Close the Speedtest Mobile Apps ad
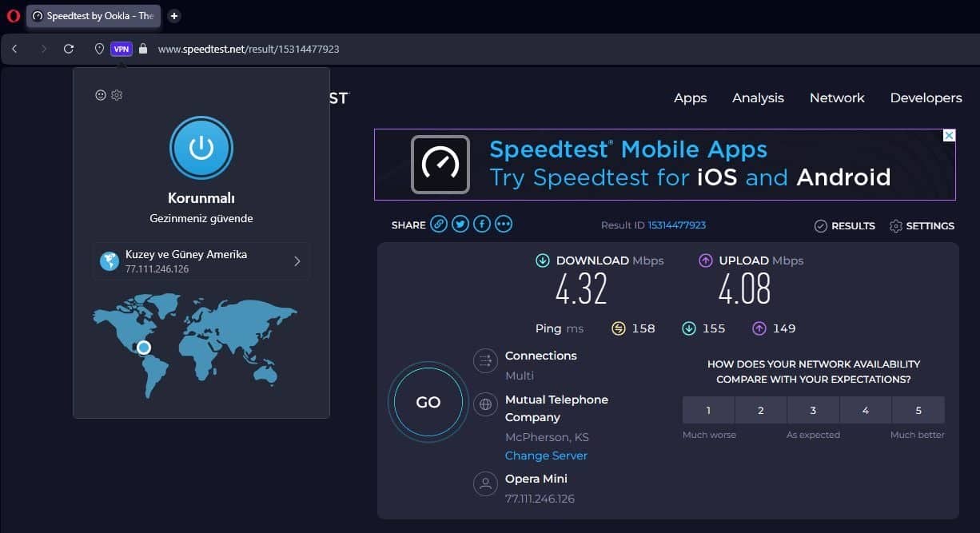 coord(949,136)
